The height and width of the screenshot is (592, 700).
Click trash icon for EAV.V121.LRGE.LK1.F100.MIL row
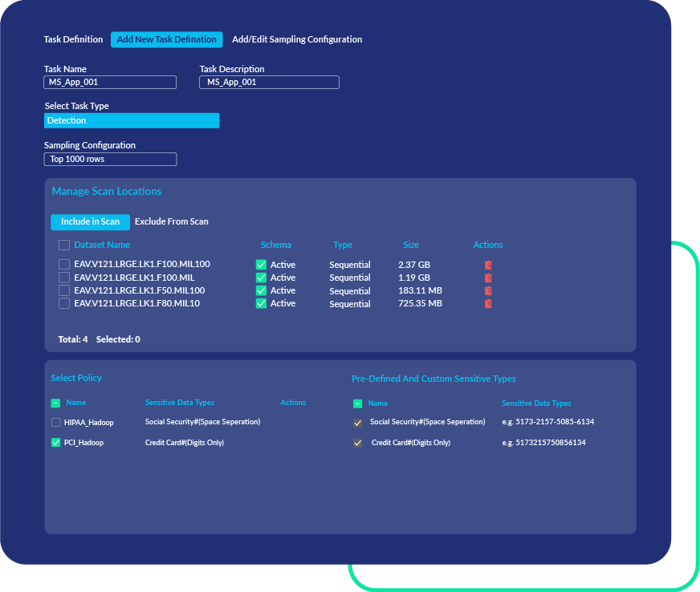[488, 278]
